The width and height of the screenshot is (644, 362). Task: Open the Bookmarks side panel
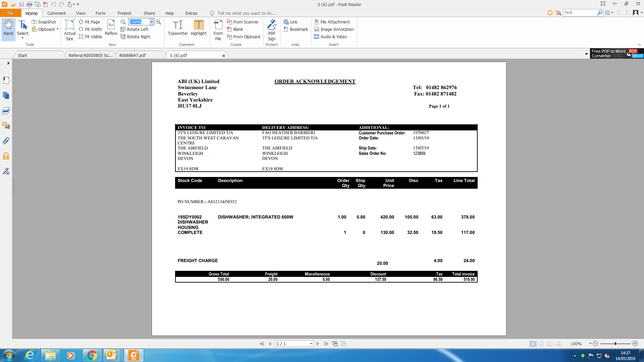6,80
